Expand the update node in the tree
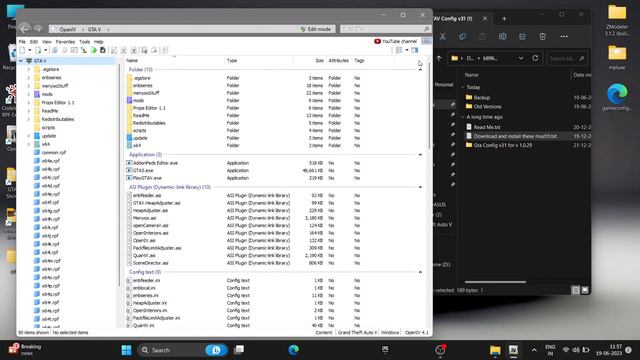 (29, 136)
